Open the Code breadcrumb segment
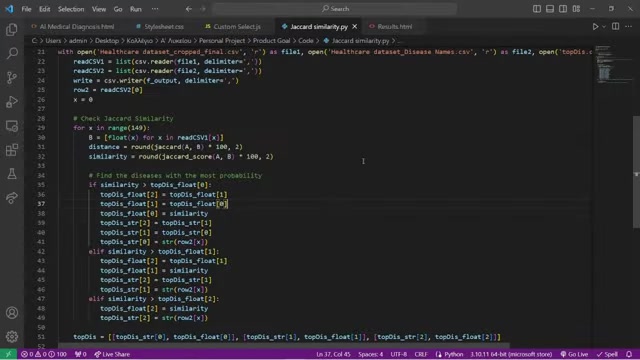The height and width of the screenshot is (360, 640). (x=306, y=40)
